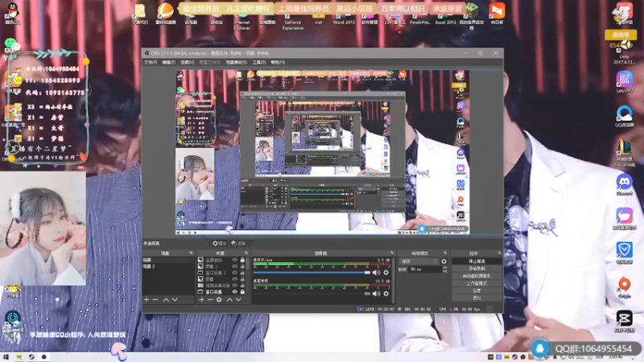Viewport: 644px width, 362px height.
Task: Toggle visibility eye of second source
Action: 234,266
